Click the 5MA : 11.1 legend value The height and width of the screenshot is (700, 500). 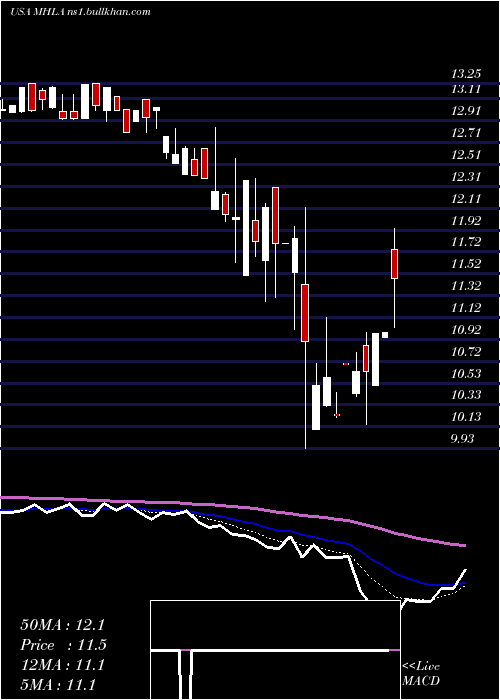pyautogui.click(x=58, y=685)
